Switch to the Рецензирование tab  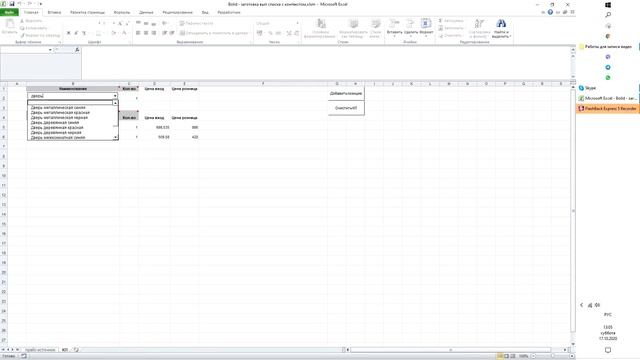tap(177, 12)
